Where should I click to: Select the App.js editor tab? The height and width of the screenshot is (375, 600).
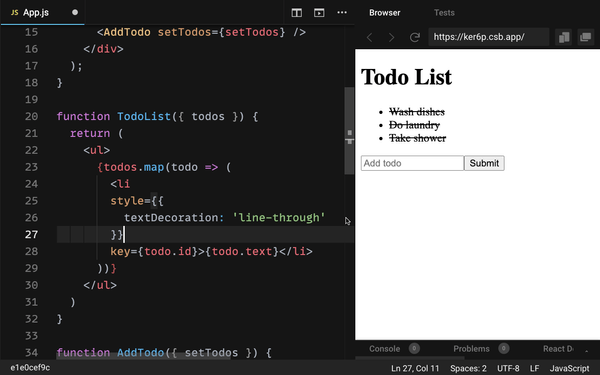coord(42,13)
